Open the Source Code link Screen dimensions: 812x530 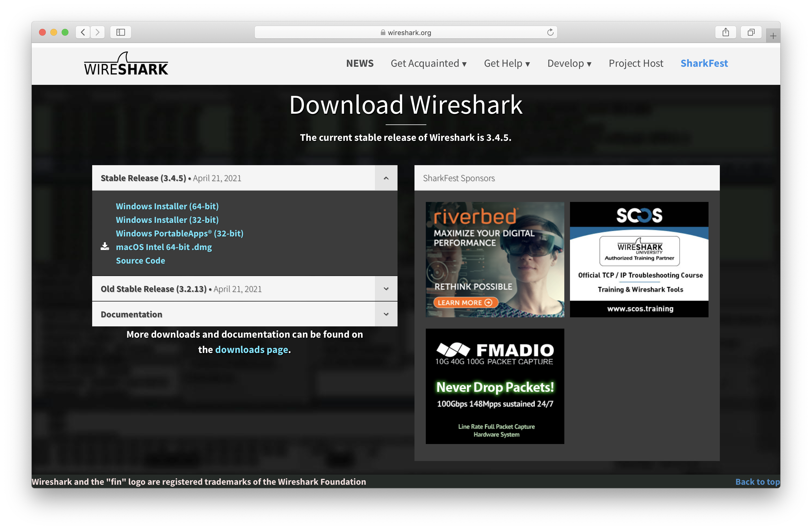coord(140,260)
